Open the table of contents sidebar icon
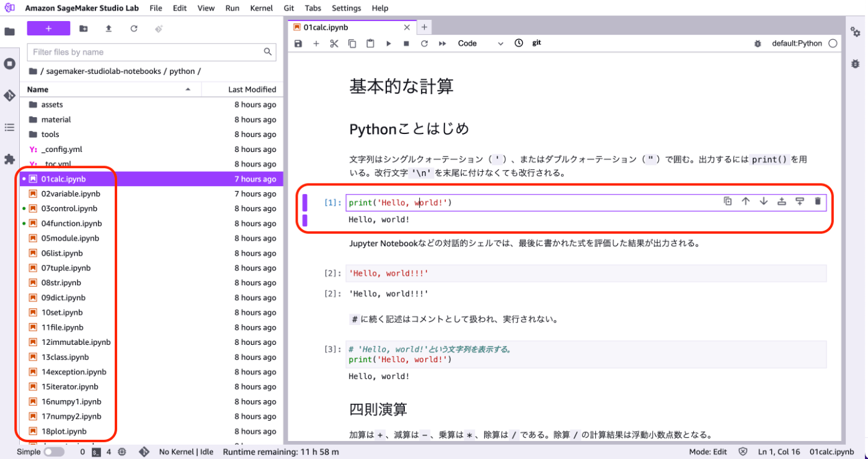This screenshot has height=459, width=868. coord(9,127)
